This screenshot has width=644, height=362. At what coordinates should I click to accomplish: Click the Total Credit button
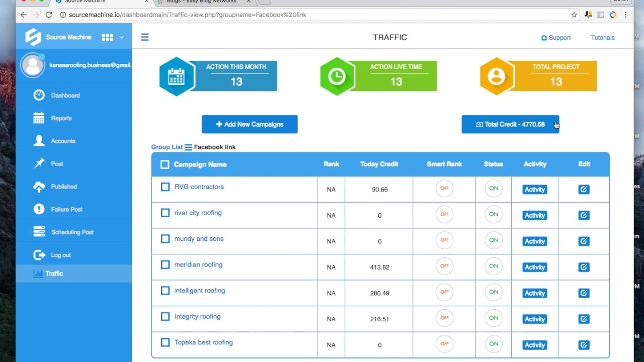click(x=510, y=124)
